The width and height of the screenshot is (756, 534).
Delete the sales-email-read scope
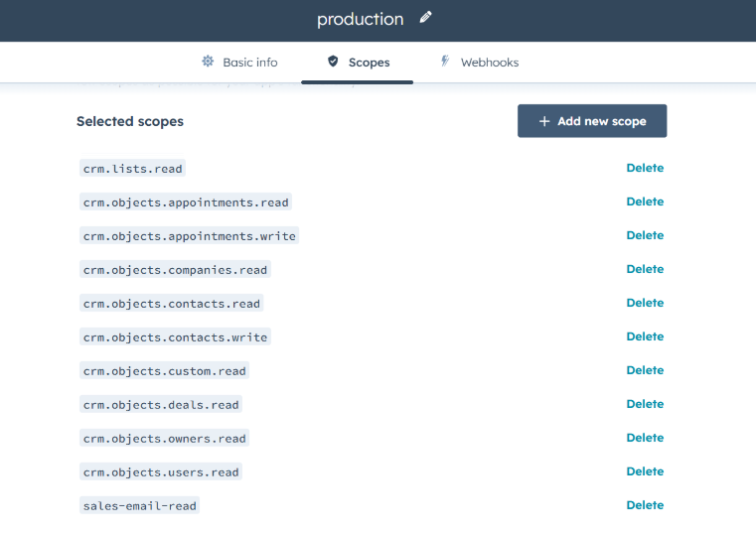pyautogui.click(x=644, y=506)
